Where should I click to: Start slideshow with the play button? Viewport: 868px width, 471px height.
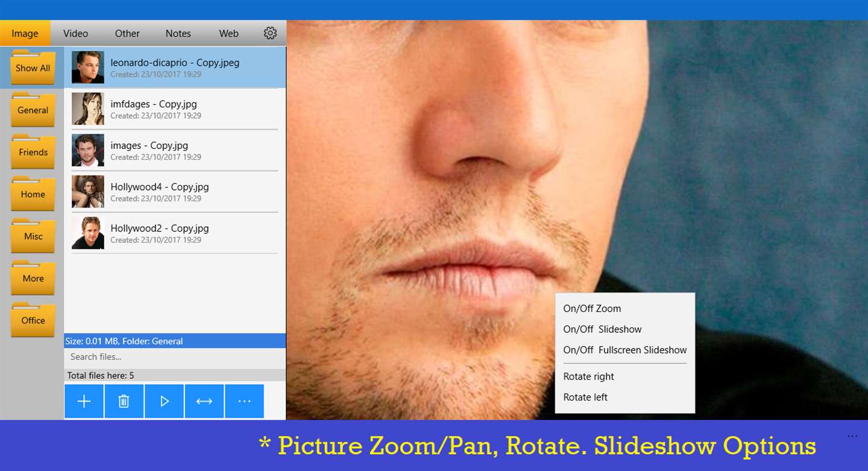pyautogui.click(x=164, y=401)
